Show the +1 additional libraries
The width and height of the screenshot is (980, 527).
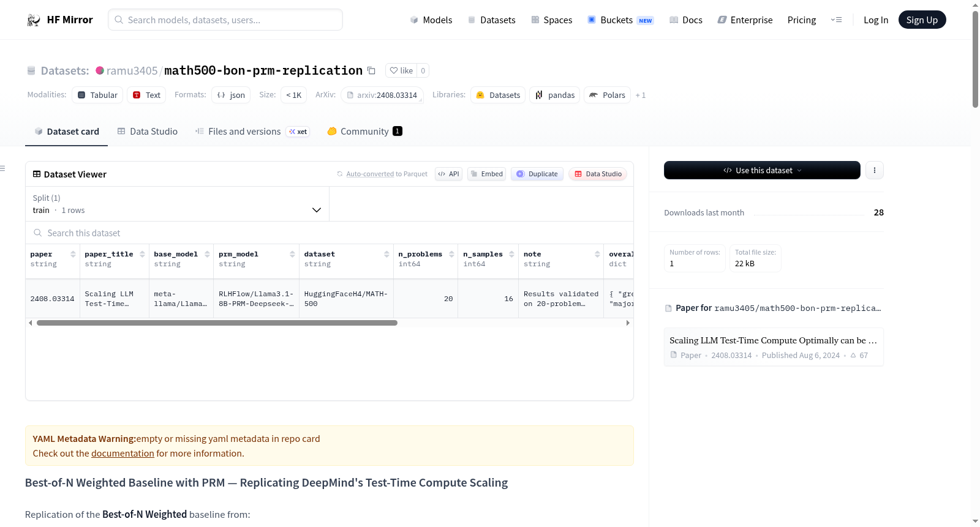641,95
